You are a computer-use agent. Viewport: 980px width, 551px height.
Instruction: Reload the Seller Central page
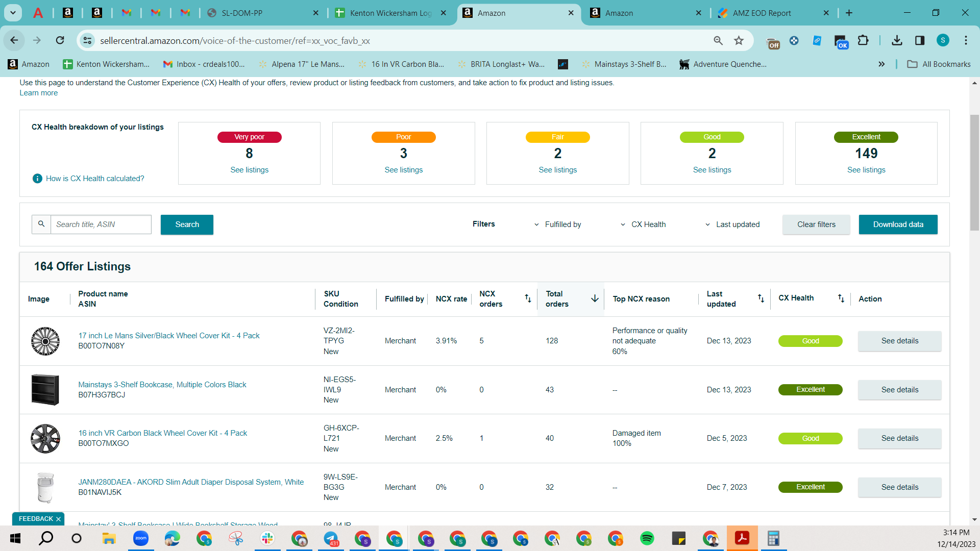click(x=60, y=40)
